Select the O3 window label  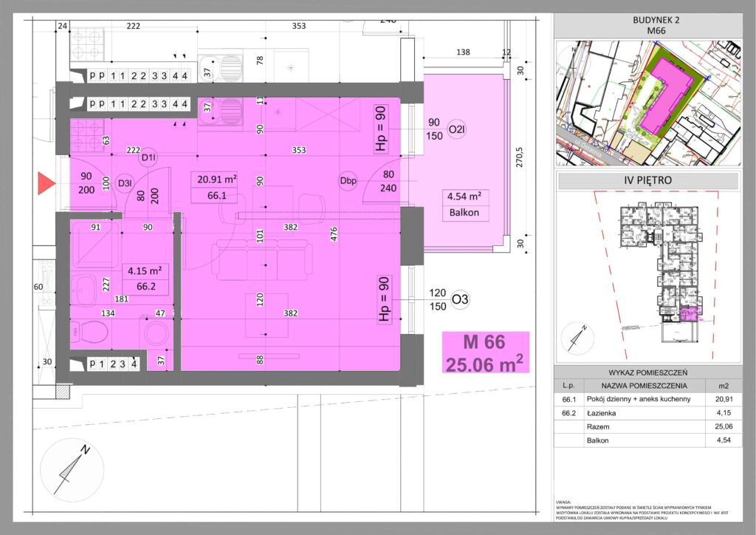coord(460,299)
